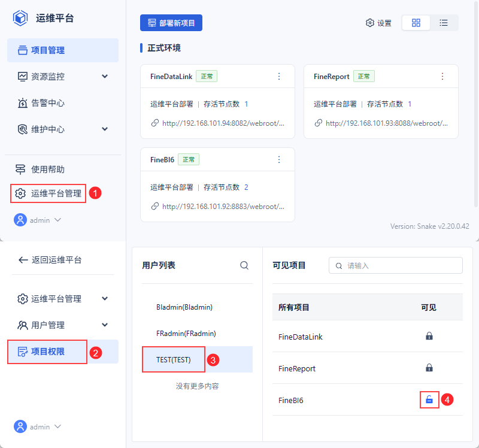
Task: Click 运维平台管理 in the upper sidebar
Action: pos(48,193)
